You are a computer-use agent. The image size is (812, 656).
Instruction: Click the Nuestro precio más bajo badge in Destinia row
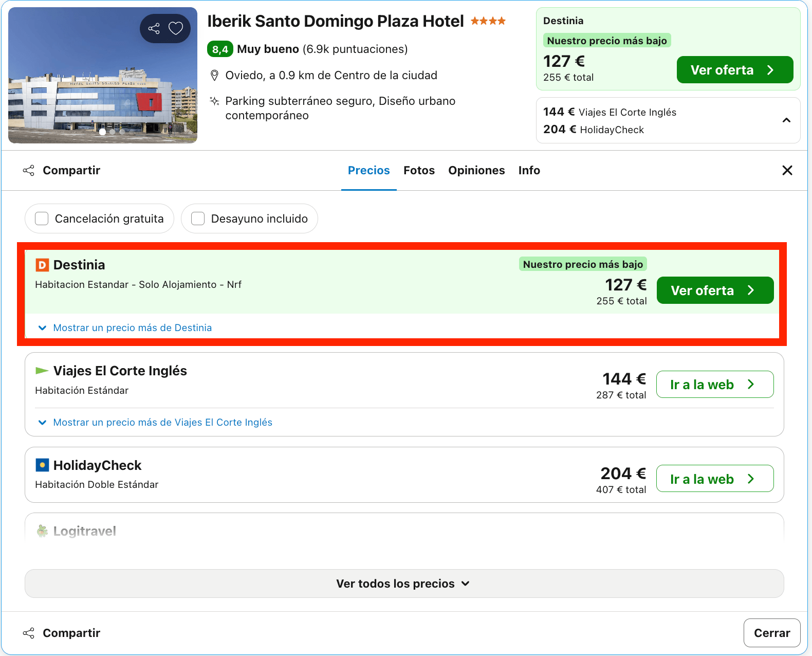pyautogui.click(x=583, y=264)
